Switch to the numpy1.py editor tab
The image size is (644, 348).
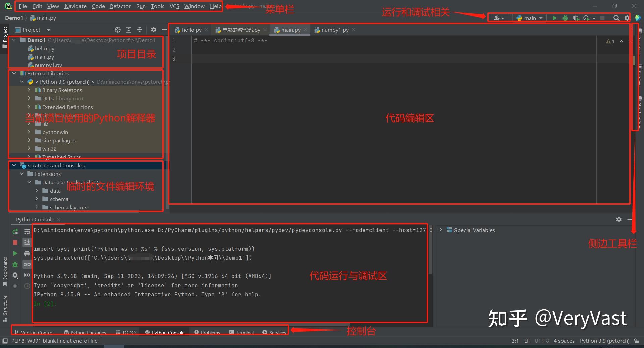click(334, 30)
